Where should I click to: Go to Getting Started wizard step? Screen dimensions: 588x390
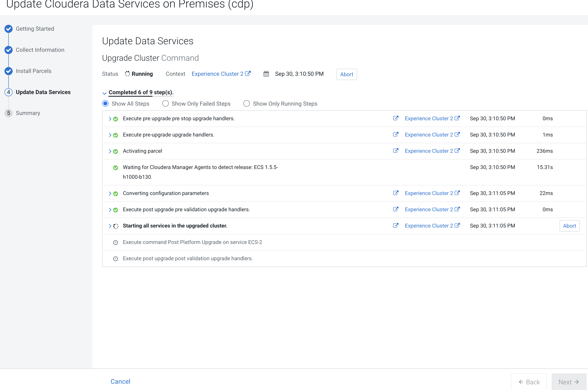pos(35,29)
